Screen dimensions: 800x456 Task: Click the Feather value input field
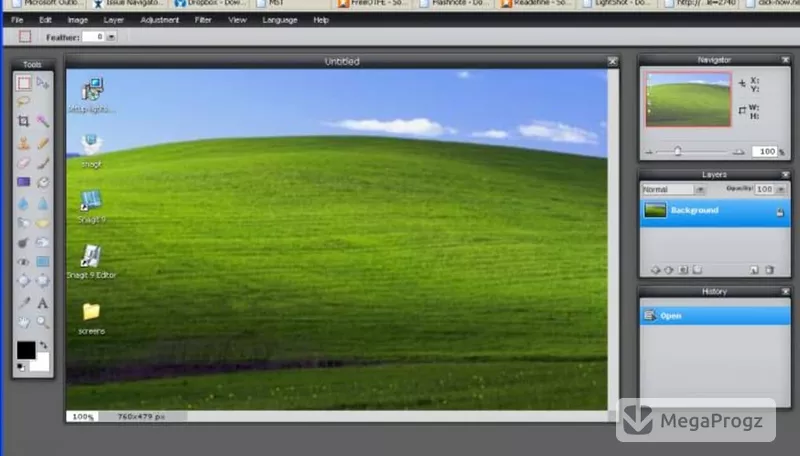point(94,37)
